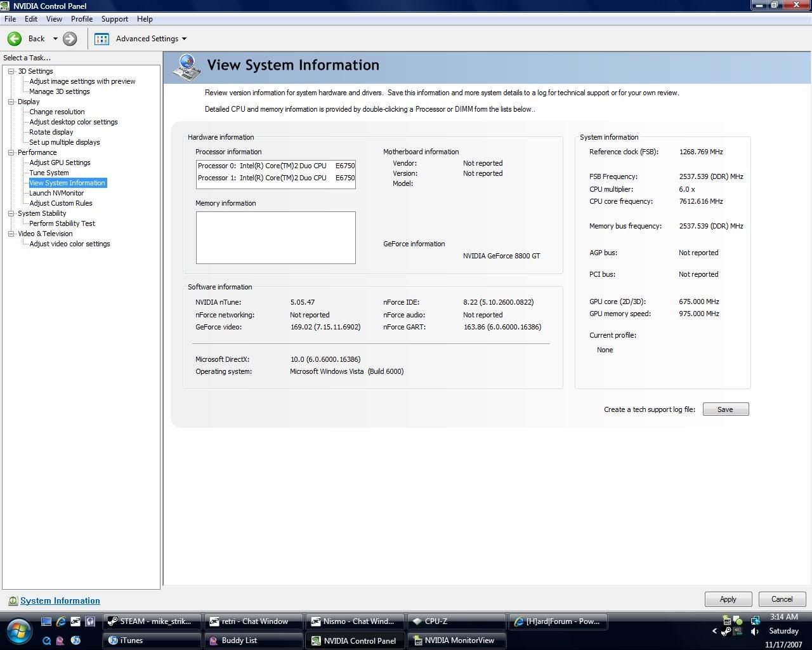Viewport: 812px width, 650px height.
Task: Switch to the iTunes taskbar window
Action: pyautogui.click(x=152, y=640)
